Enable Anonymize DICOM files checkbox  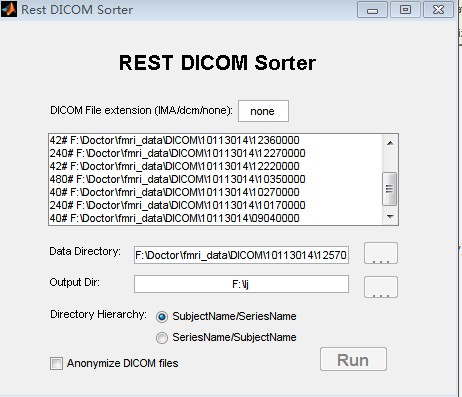coord(56,363)
